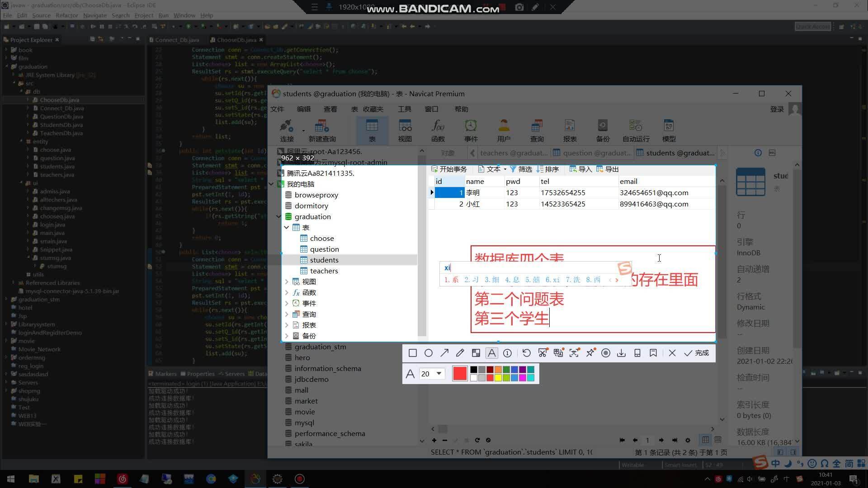Switch to grid view in Navicat

[x=705, y=440]
